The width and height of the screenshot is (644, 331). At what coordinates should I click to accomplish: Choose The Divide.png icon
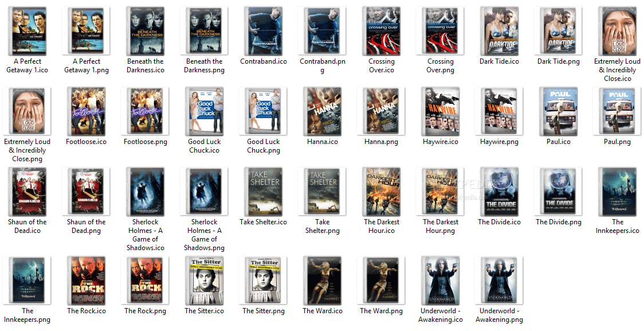(559, 192)
